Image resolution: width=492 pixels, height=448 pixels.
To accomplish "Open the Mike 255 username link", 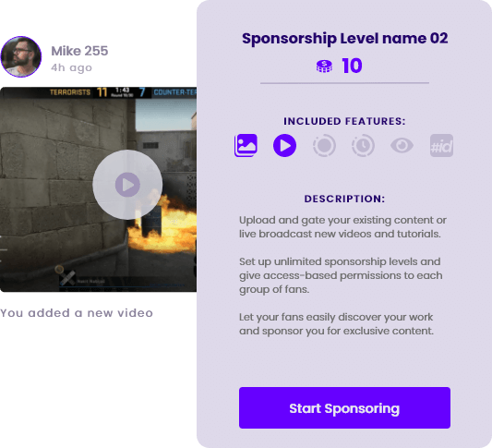I will point(79,51).
